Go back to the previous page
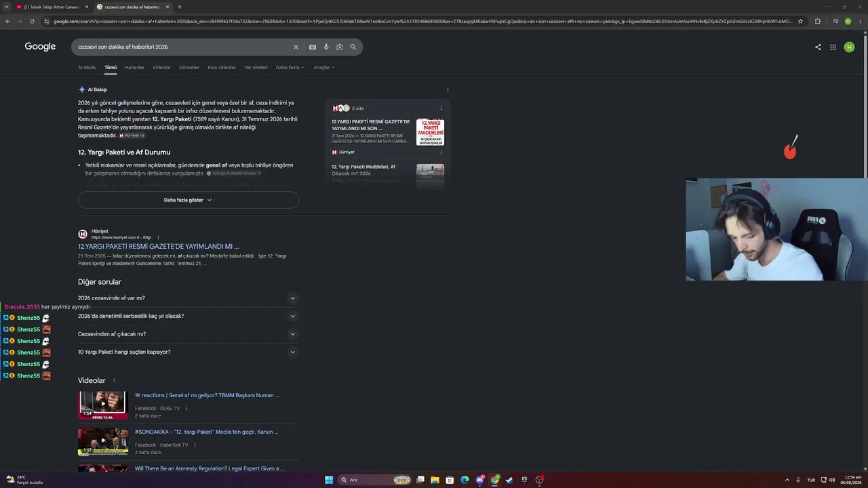 point(7,21)
